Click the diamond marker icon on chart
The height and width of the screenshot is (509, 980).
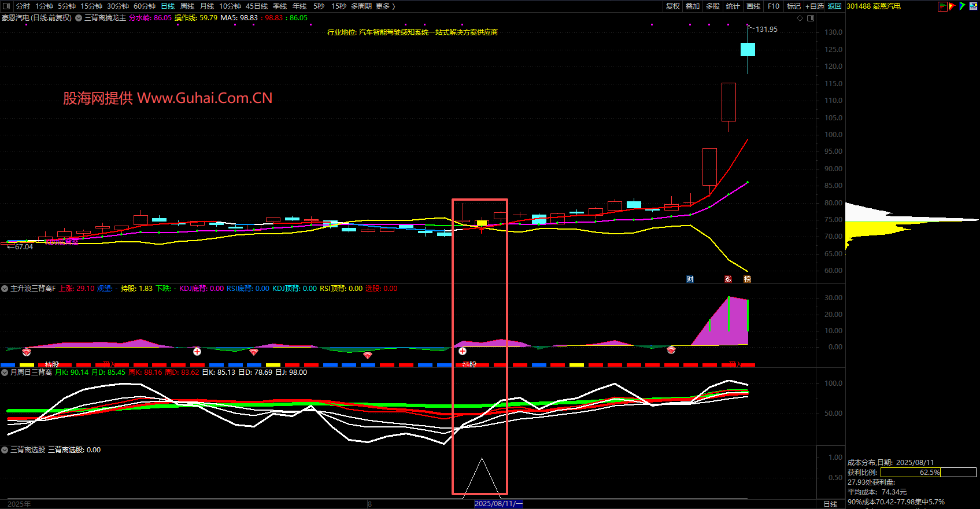[x=800, y=18]
